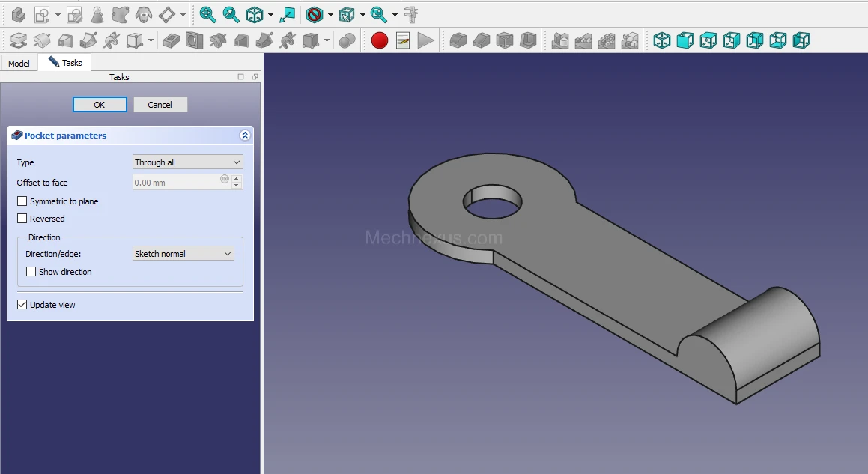Click the Fillet tool icon
Image resolution: width=868 pixels, height=474 pixels.
tap(458, 40)
